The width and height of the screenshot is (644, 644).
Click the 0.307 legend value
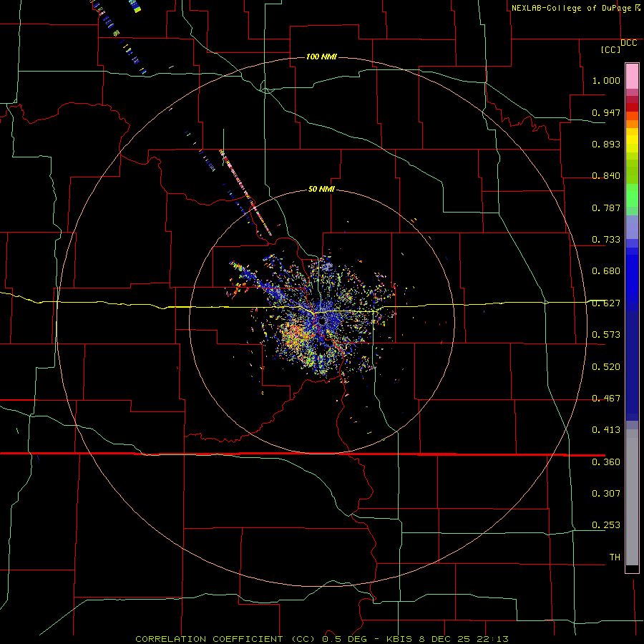(x=606, y=494)
